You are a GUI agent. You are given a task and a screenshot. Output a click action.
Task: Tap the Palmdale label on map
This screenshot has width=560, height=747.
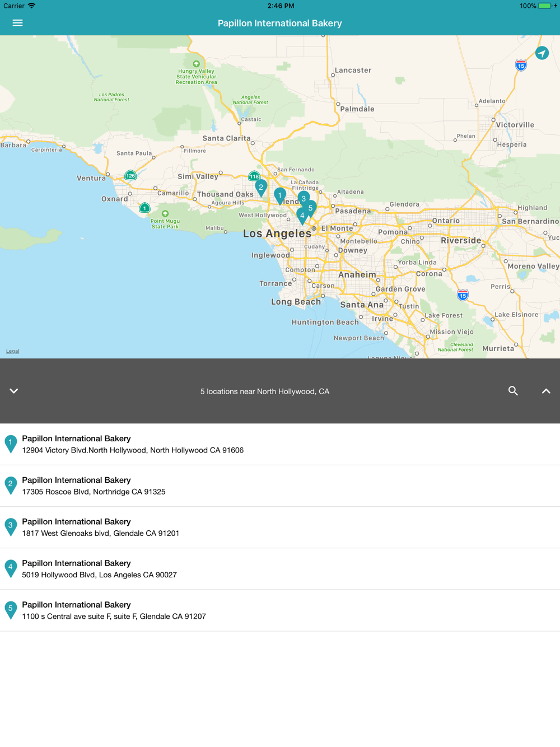[357, 109]
